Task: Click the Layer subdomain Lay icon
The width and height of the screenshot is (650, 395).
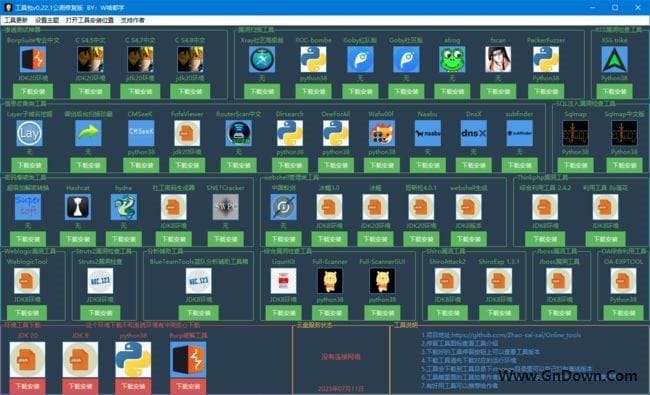Action: (x=29, y=133)
